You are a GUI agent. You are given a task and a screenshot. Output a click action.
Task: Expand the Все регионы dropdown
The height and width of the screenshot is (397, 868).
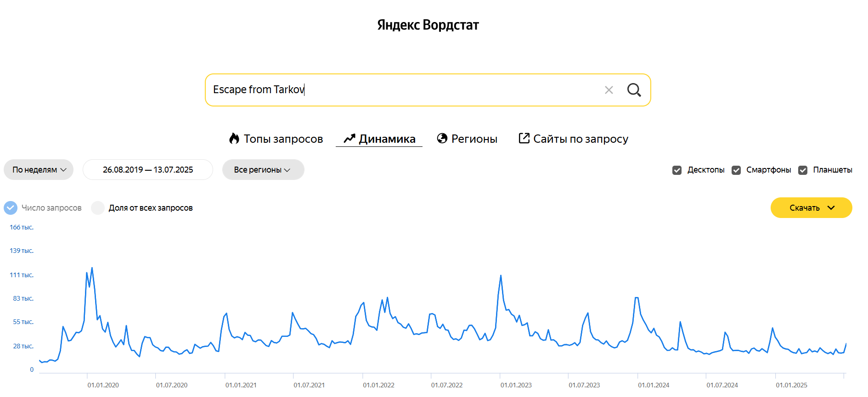(263, 170)
